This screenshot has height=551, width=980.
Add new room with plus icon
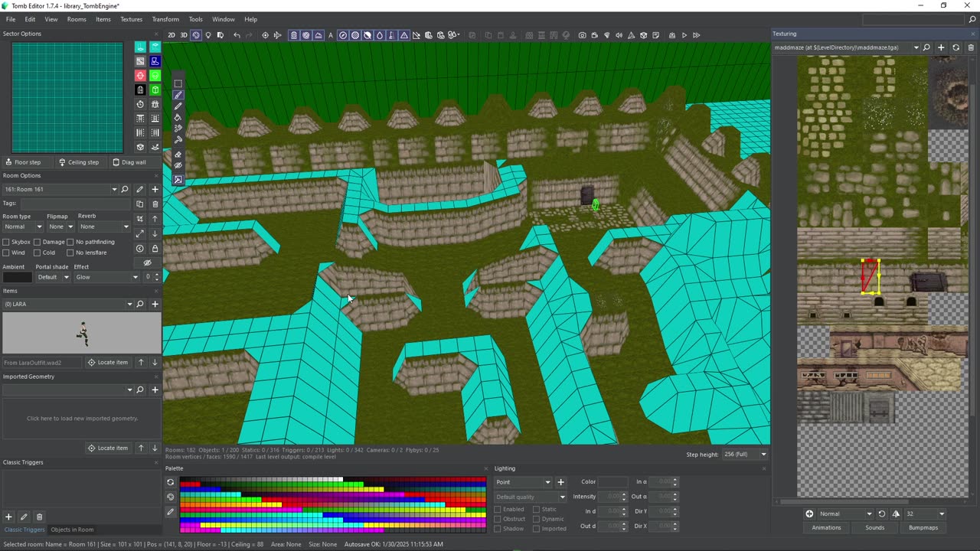[x=155, y=189]
